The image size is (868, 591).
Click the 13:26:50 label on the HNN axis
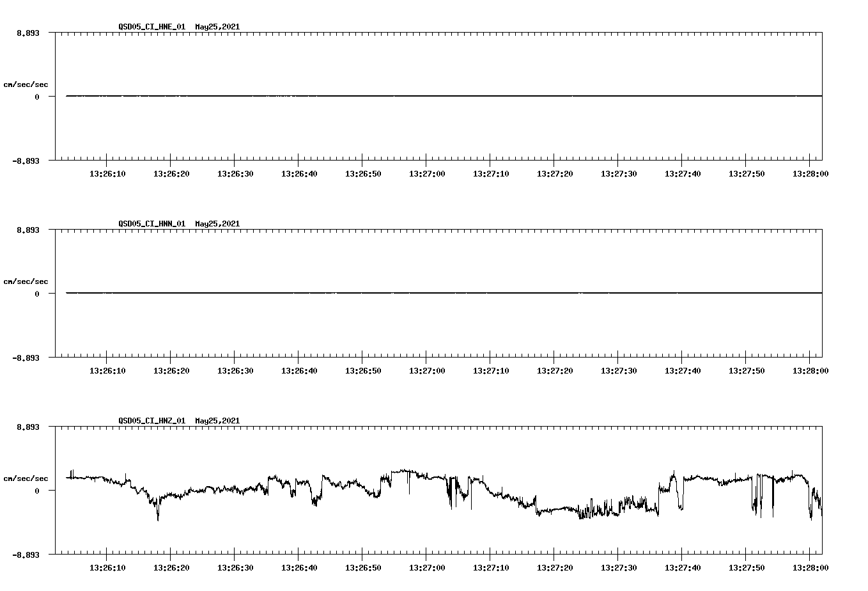coord(362,369)
